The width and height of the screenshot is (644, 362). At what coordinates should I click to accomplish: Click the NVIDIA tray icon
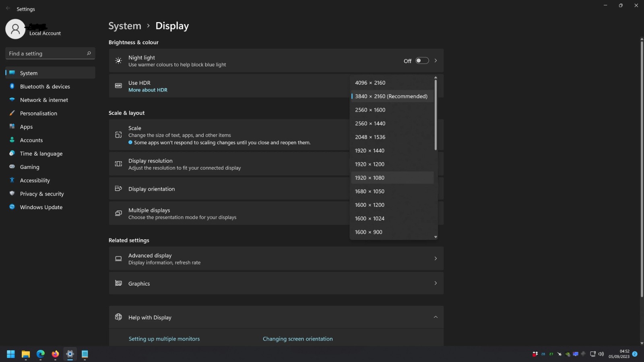point(568,354)
